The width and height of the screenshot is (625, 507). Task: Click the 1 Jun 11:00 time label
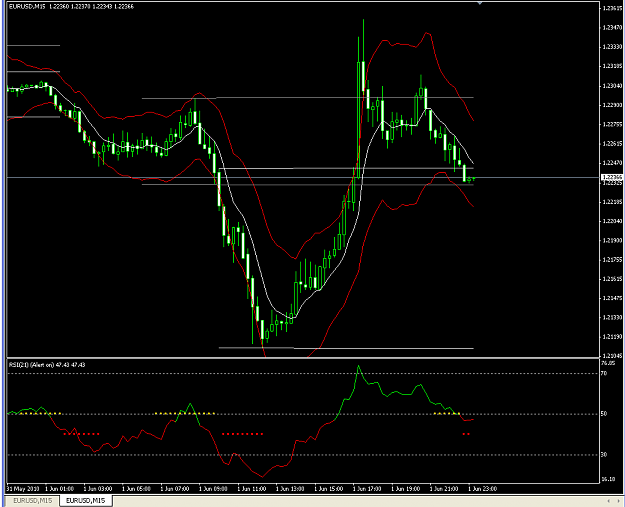click(252, 489)
